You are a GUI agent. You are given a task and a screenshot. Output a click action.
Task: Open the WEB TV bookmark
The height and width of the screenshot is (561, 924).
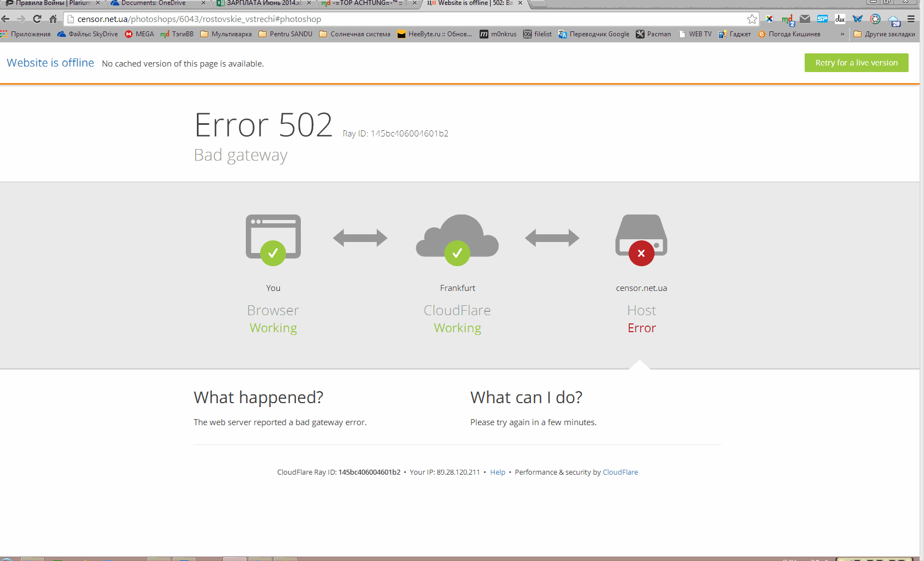coord(695,34)
